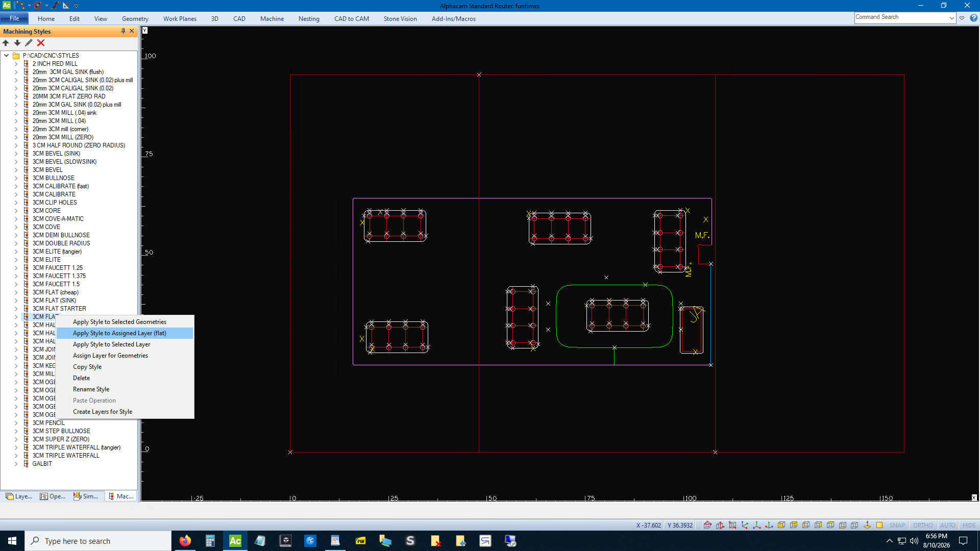The height and width of the screenshot is (551, 980).
Task: Open the Customize Quick Access Toolbar dropdown
Action: (77, 6)
